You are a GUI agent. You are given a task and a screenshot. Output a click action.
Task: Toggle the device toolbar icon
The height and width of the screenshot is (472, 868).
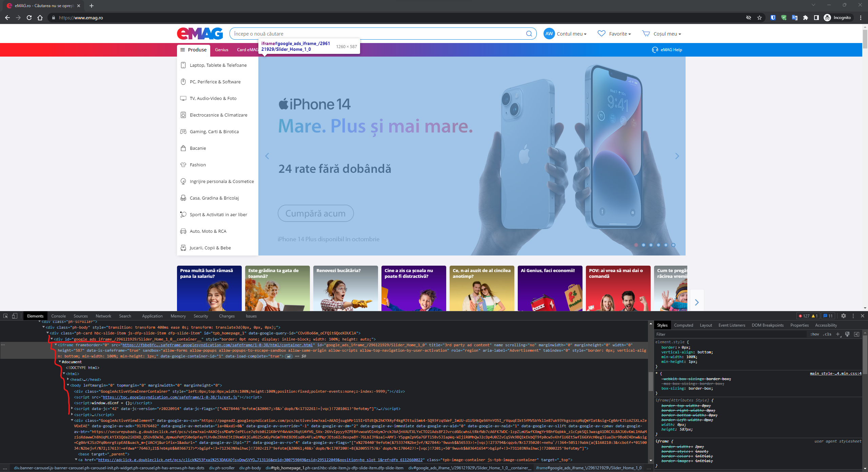click(x=14, y=316)
